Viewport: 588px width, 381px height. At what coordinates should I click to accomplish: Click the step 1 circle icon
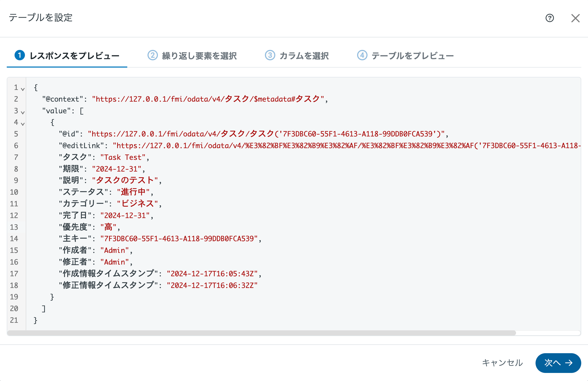pyautogui.click(x=20, y=55)
